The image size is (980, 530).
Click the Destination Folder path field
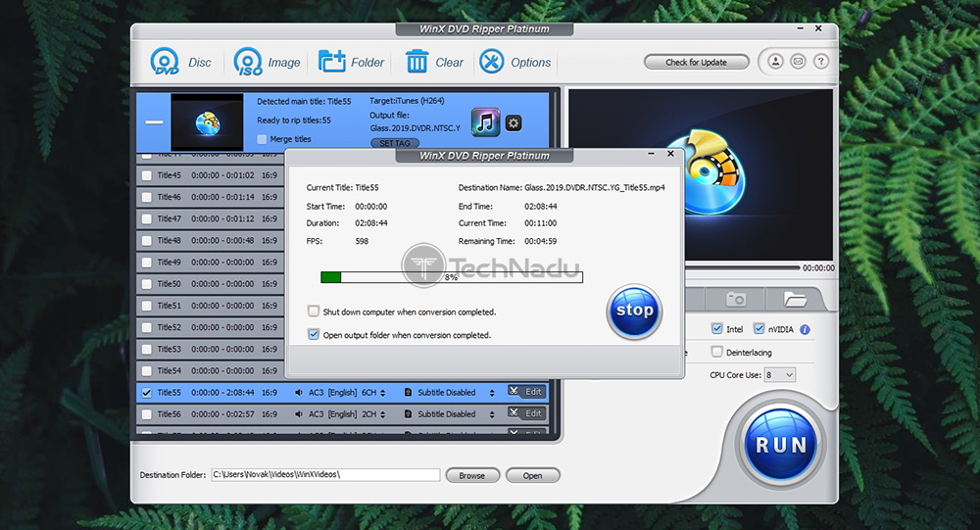tap(325, 475)
